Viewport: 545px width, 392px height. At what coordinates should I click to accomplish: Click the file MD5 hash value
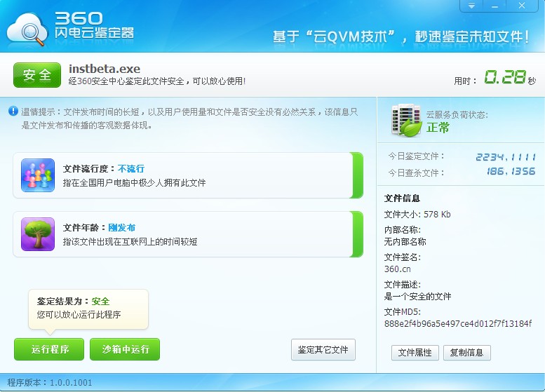(458, 324)
